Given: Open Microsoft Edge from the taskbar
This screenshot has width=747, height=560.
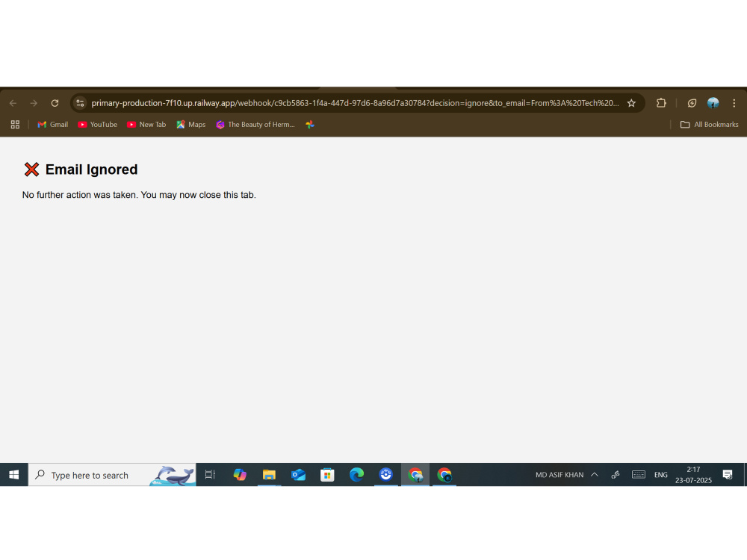Looking at the screenshot, I should [x=356, y=475].
